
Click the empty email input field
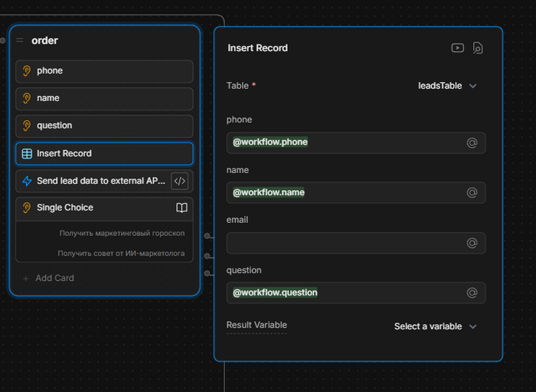[x=345, y=243]
